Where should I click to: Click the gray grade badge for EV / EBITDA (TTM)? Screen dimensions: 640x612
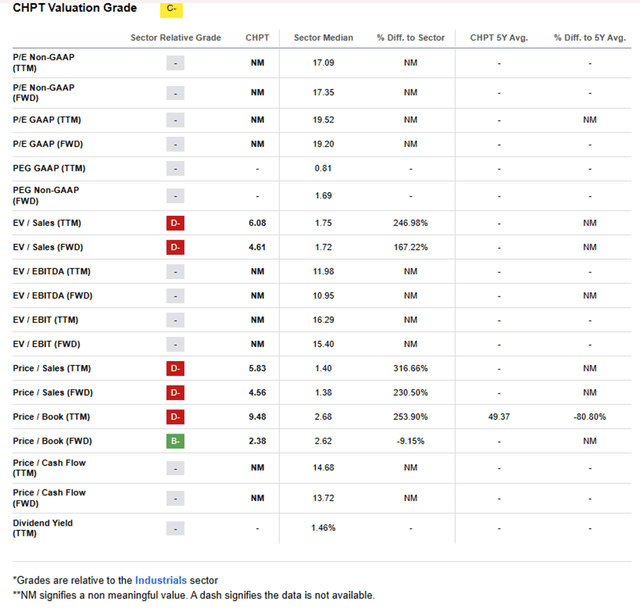(x=175, y=272)
